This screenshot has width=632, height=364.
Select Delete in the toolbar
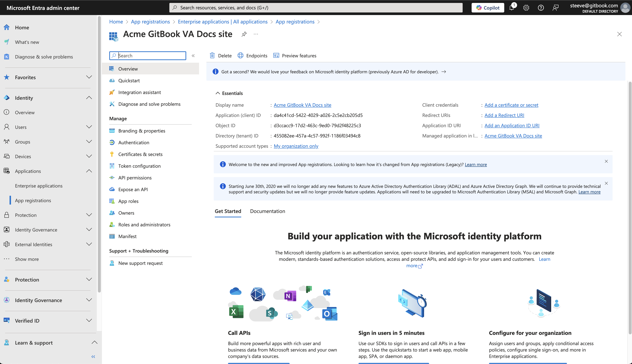(x=221, y=56)
